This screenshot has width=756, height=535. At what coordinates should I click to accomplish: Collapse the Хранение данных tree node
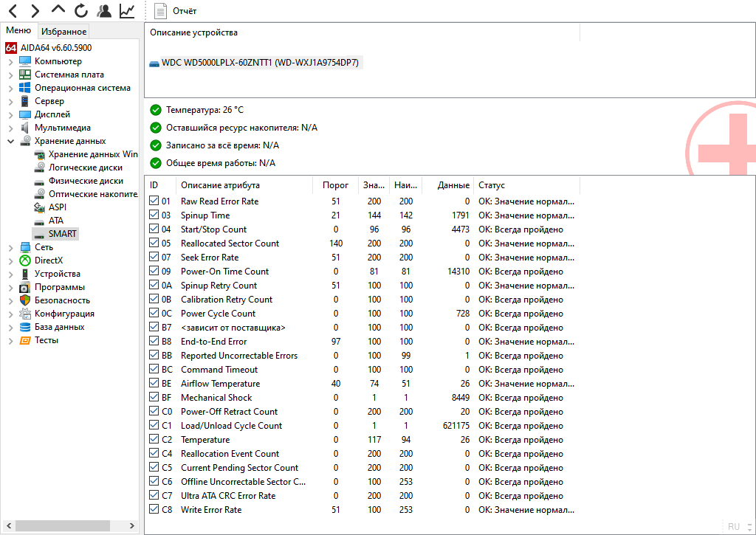[x=10, y=141]
